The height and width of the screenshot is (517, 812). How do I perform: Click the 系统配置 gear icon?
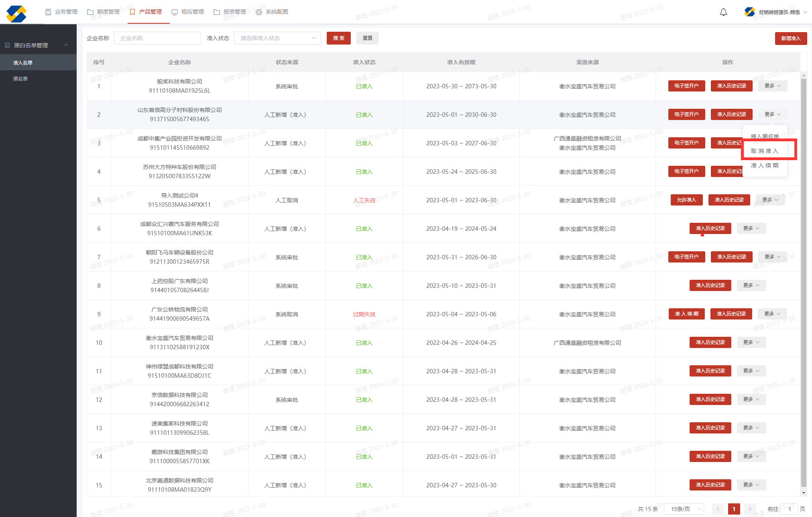pos(259,12)
